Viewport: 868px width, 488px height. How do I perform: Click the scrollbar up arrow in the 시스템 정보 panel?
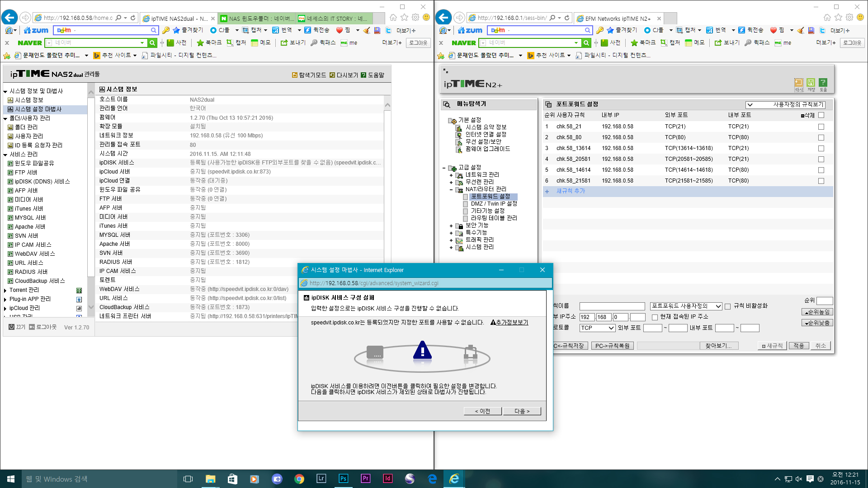click(x=387, y=105)
